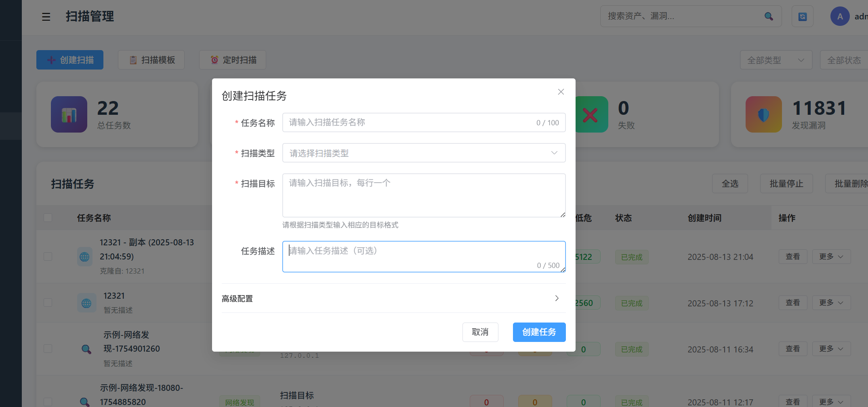Click the hamburger menu icon
Image resolution: width=868 pixels, height=407 pixels.
pos(46,17)
